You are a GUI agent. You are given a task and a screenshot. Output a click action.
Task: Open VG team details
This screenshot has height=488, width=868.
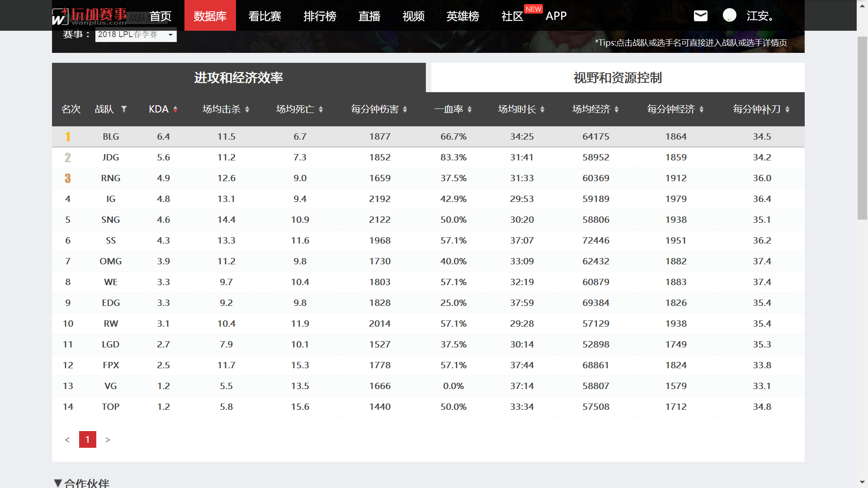(x=111, y=386)
